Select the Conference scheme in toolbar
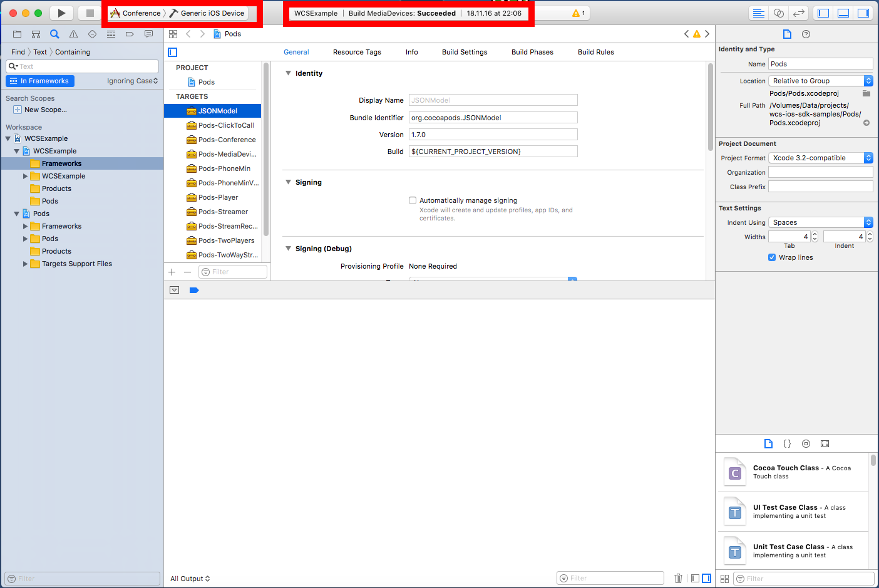879x588 pixels. tap(136, 13)
